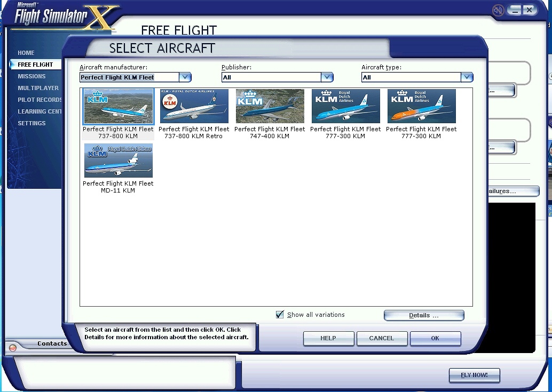Go to HOME in the sidebar
The width and height of the screenshot is (552, 392).
26,53
